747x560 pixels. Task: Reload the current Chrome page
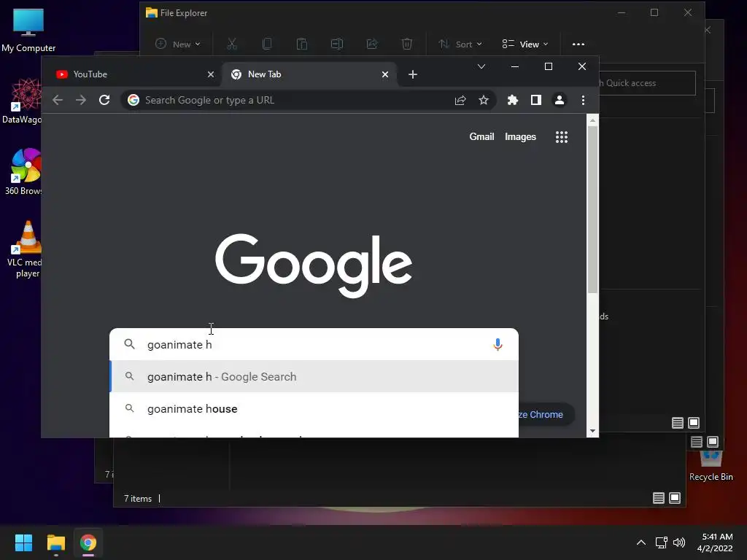tap(104, 100)
